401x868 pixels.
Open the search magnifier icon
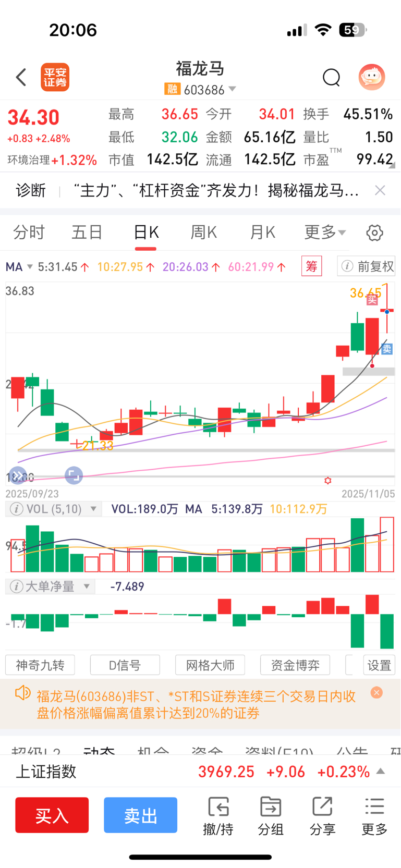tap(331, 78)
